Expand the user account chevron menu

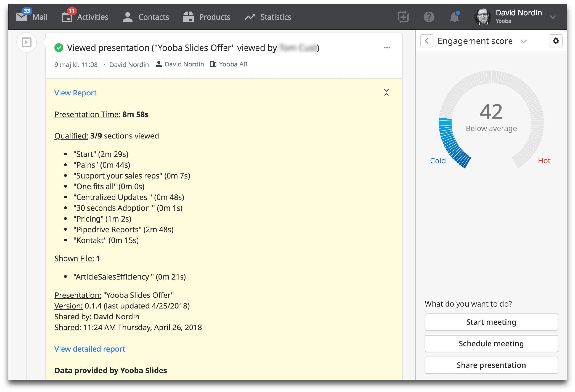pyautogui.click(x=553, y=17)
